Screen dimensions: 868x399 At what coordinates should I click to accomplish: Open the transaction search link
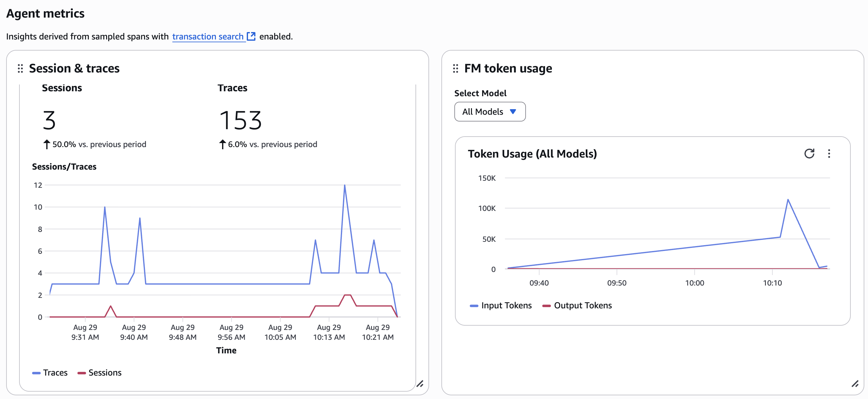[208, 36]
